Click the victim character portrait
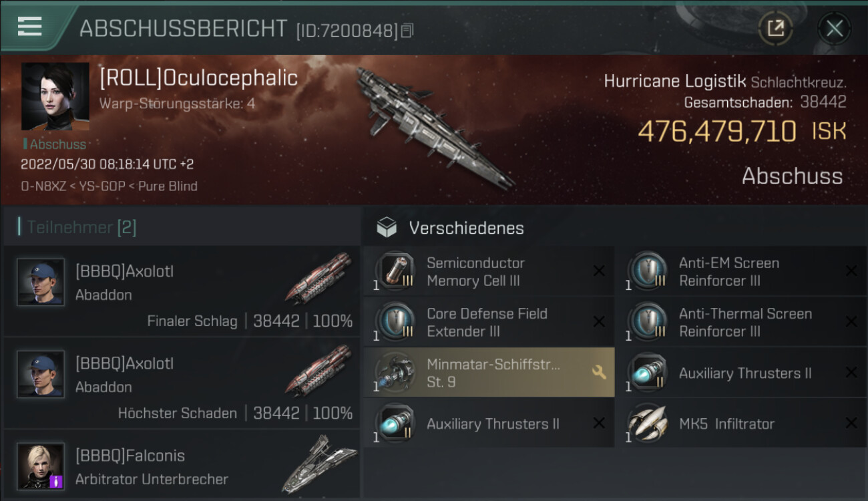 [55, 97]
